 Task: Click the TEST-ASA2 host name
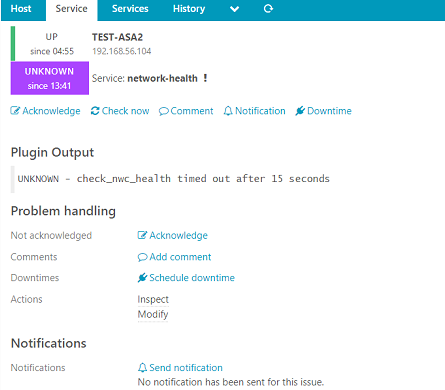tap(117, 37)
